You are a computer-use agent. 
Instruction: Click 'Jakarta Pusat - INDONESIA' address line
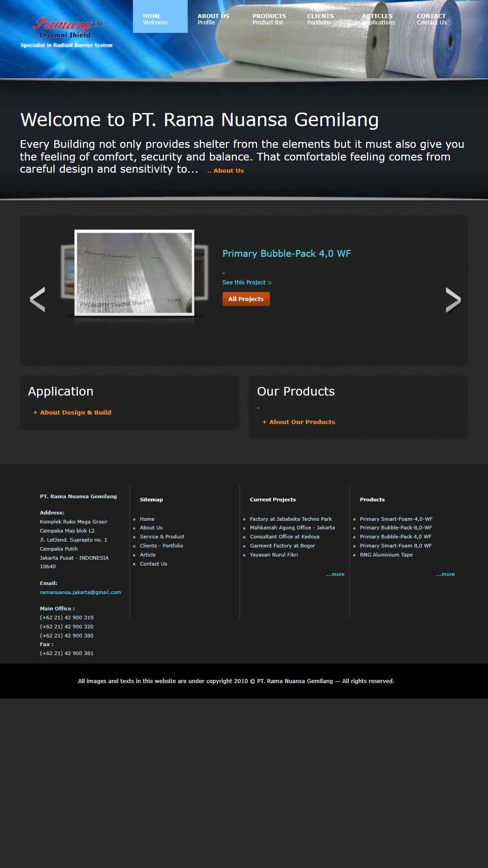[74, 558]
